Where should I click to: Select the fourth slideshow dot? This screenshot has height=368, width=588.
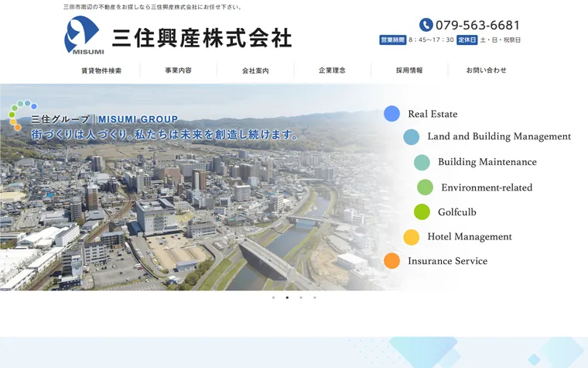[x=315, y=297]
